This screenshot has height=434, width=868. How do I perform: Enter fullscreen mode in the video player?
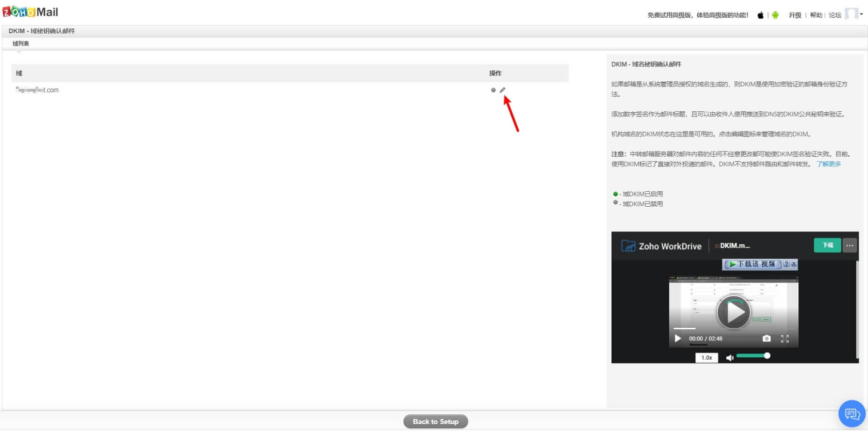[785, 338]
